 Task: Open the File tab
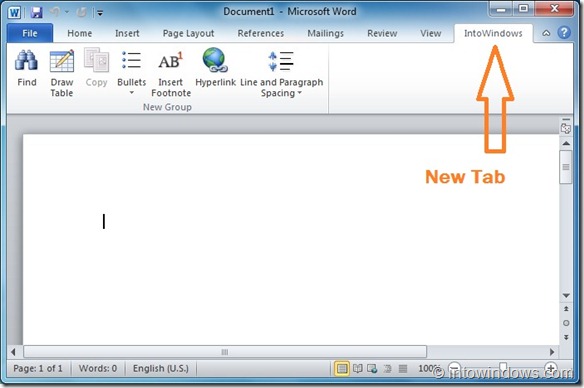pos(30,34)
